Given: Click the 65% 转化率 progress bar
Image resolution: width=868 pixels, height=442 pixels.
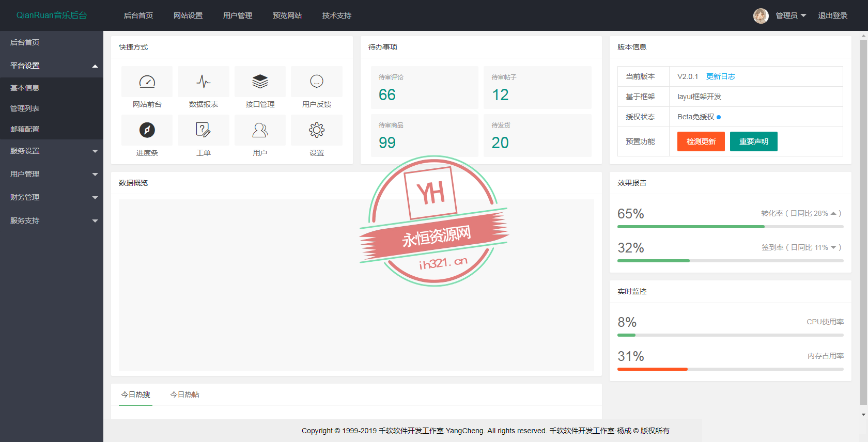Looking at the screenshot, I should pyautogui.click(x=730, y=227).
